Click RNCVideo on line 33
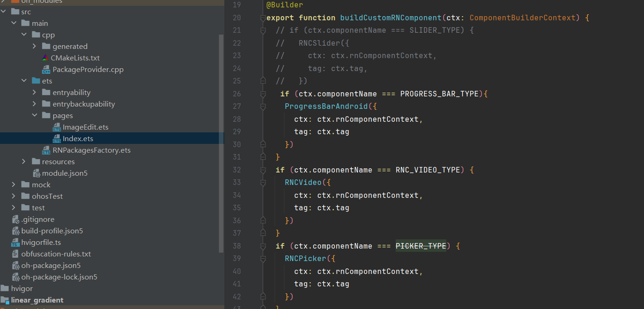This screenshot has width=644, height=309. (x=303, y=183)
